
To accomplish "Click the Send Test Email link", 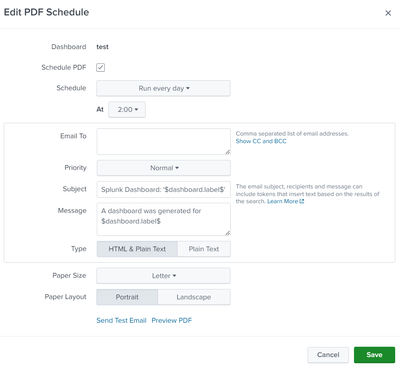I will (x=121, y=320).
